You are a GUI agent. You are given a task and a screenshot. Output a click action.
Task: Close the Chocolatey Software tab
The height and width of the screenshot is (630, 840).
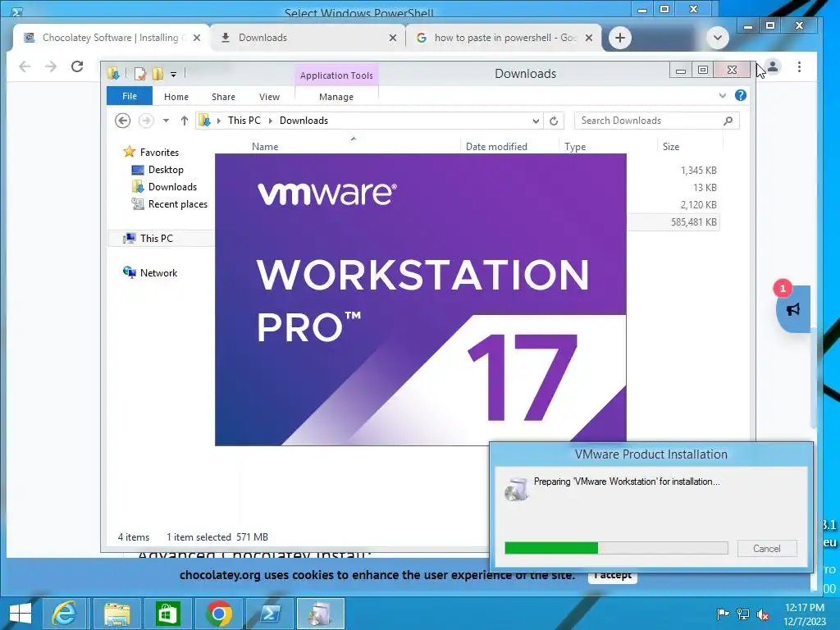(x=197, y=38)
